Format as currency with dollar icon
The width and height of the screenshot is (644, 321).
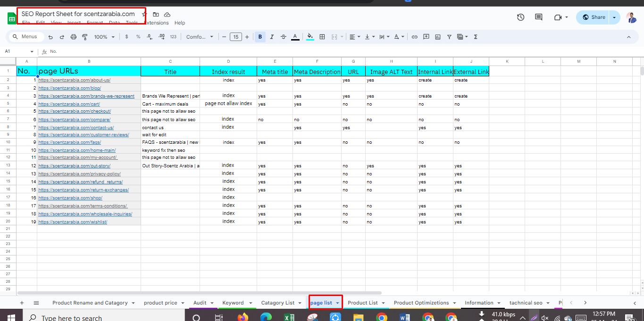(126, 37)
